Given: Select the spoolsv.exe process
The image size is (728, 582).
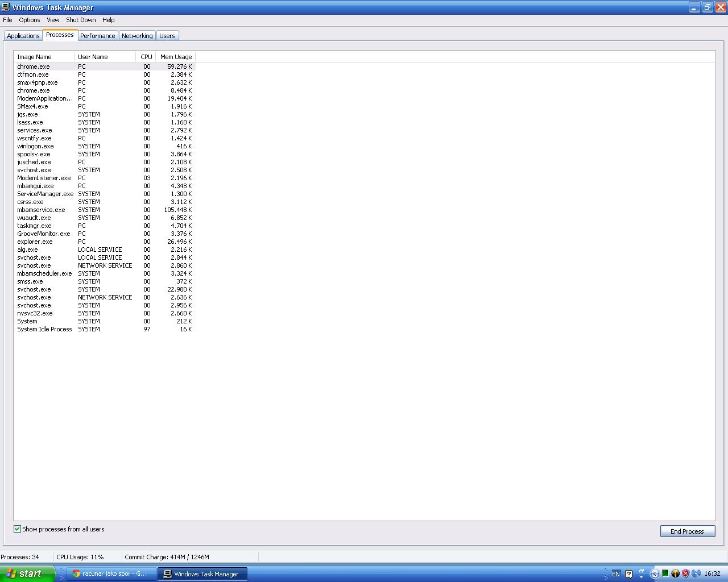Looking at the screenshot, I should coord(105,154).
